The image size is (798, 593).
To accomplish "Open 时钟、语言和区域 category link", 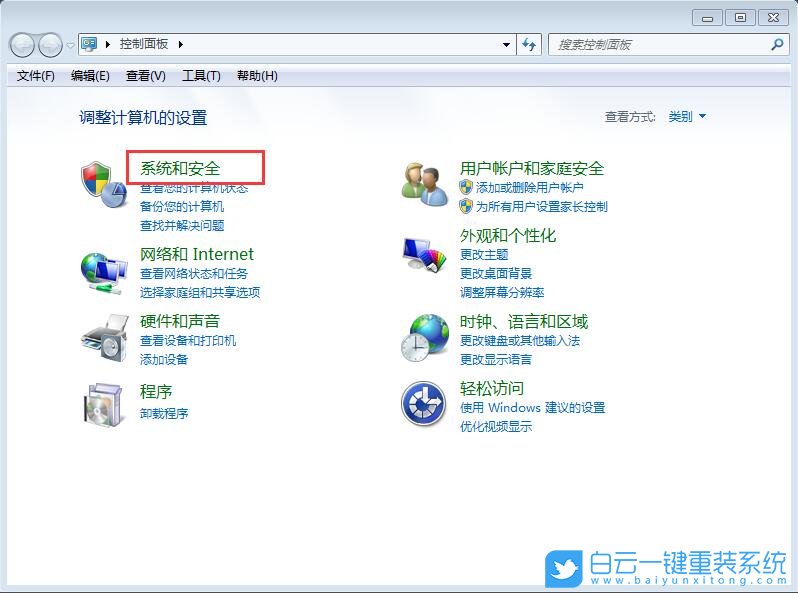I will (x=524, y=321).
